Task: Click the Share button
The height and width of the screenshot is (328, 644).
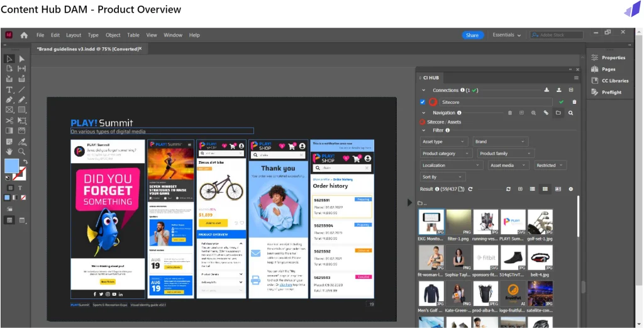Action: [472, 35]
